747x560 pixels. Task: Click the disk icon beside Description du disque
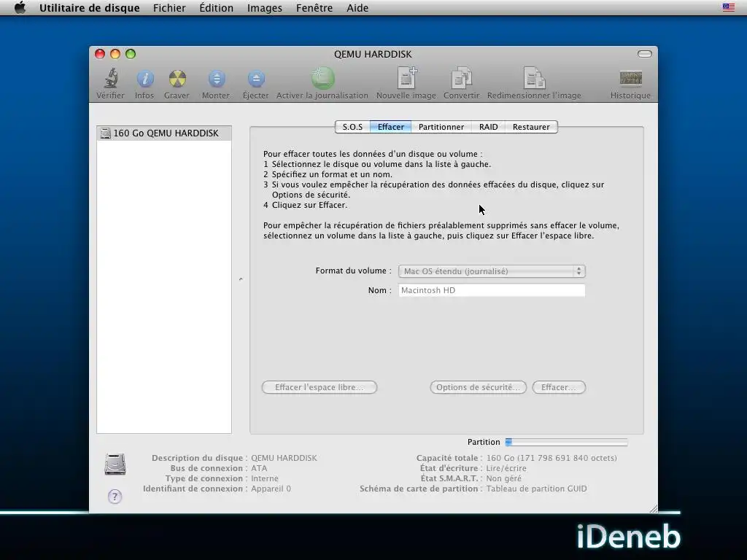click(x=115, y=464)
